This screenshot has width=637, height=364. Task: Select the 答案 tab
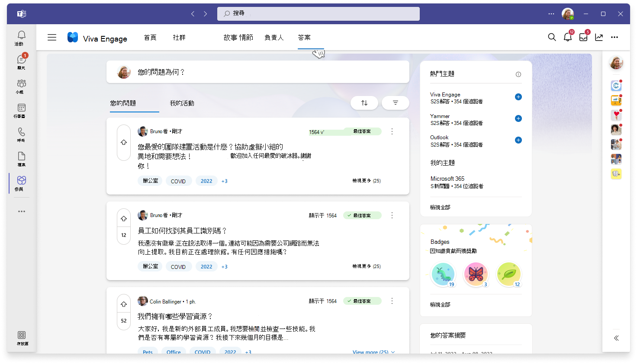tap(304, 38)
